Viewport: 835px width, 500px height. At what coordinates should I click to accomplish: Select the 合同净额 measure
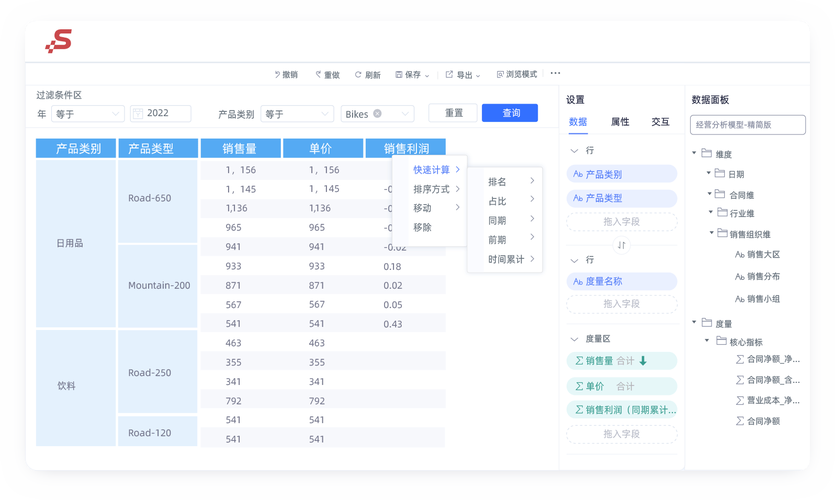(x=758, y=421)
